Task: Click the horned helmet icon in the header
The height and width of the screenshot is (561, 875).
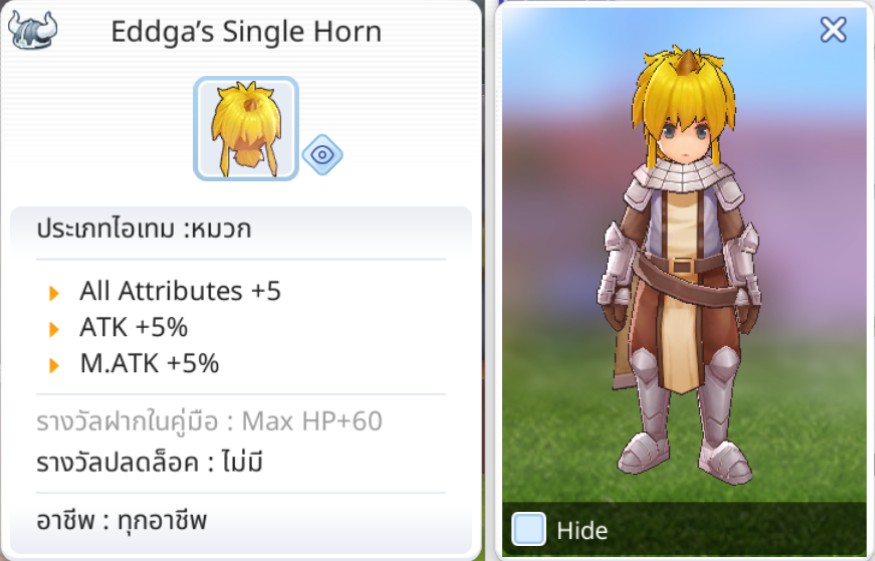Action: click(32, 31)
